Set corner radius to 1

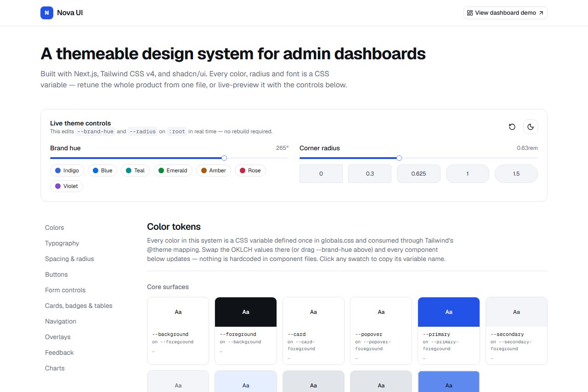pyautogui.click(x=468, y=174)
